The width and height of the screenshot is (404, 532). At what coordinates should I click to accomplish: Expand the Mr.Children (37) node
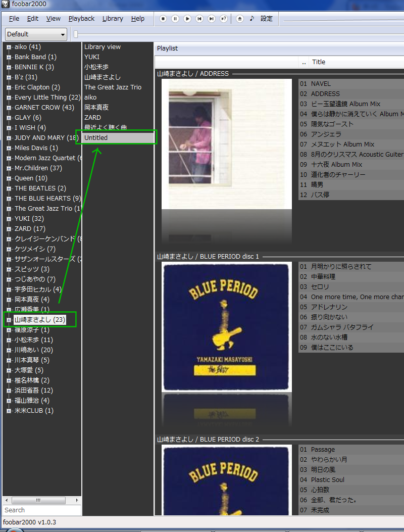tap(9, 168)
